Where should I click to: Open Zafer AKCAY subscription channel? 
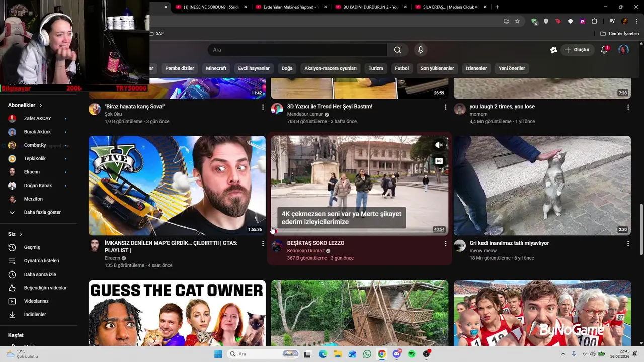click(38, 119)
